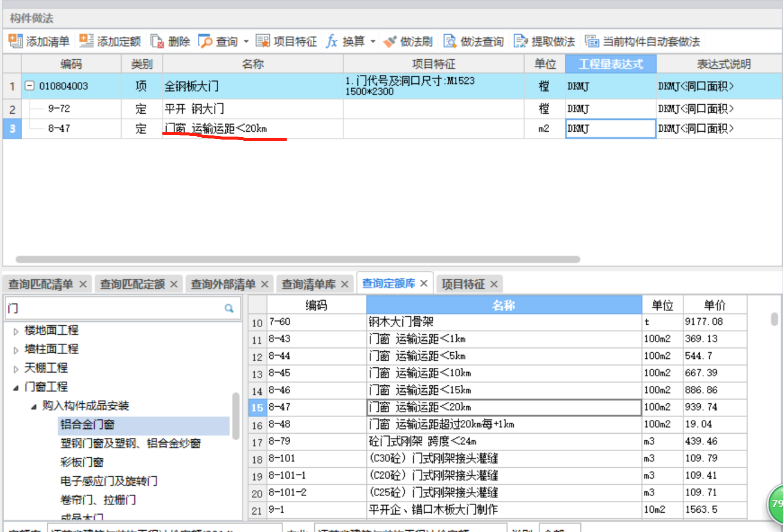Switch to the lower 项目特征 tab
Image resolution: width=783 pixels, height=532 pixels.
(x=463, y=284)
